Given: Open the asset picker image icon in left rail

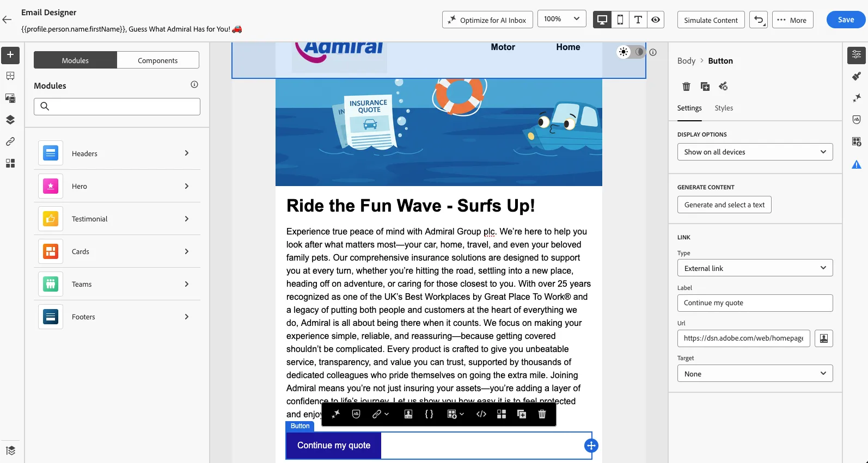Looking at the screenshot, I should (x=10, y=98).
